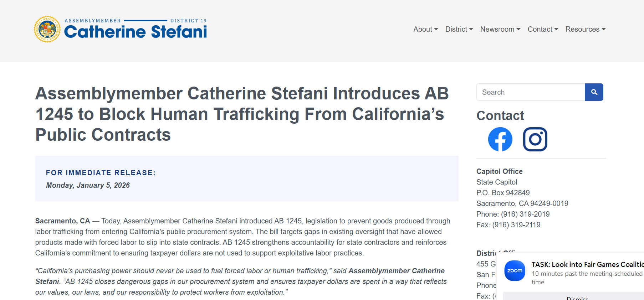The image size is (644, 300).
Task: Click the Capitol Office heading
Action: pos(499,171)
